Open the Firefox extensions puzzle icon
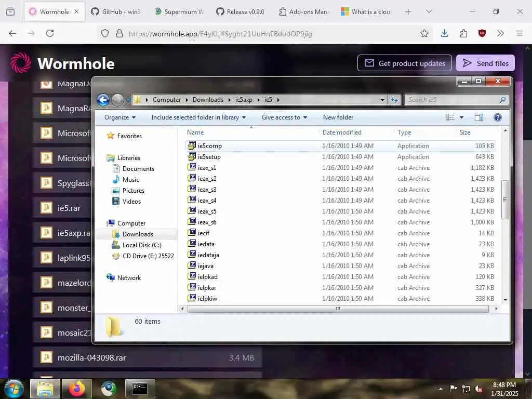532x399 pixels. click(463, 33)
